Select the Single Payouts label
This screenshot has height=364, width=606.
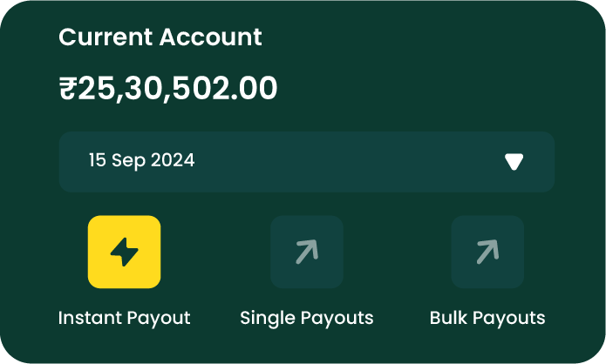[x=306, y=318]
